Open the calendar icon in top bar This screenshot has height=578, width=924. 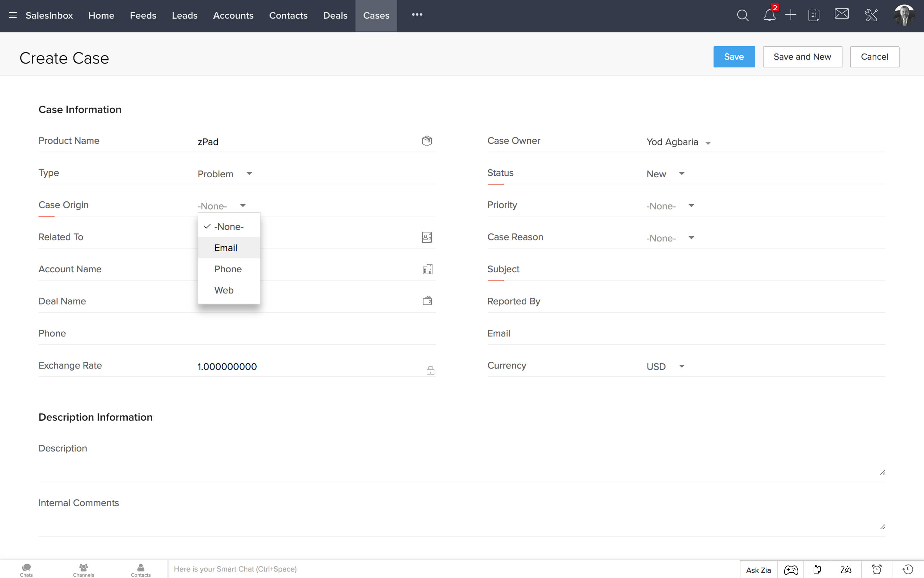coord(814,15)
